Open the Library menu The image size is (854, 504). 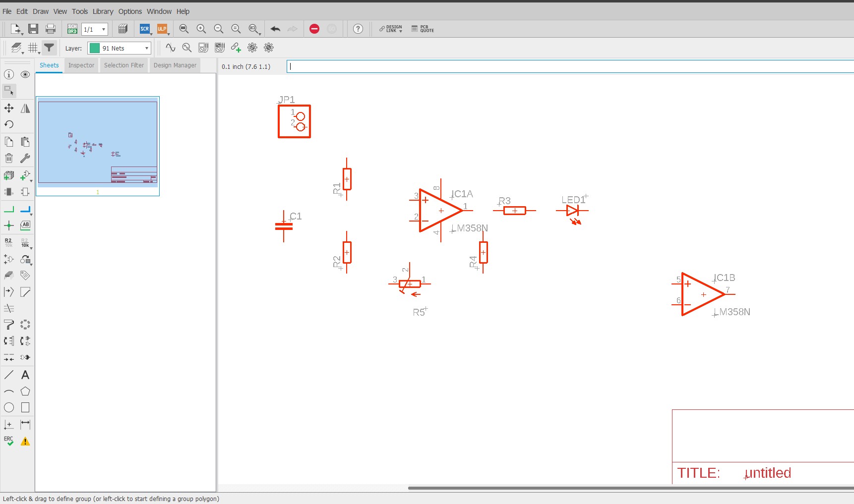click(x=103, y=11)
